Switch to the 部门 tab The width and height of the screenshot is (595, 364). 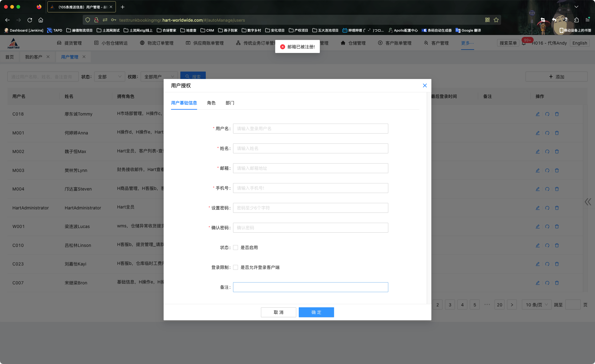pos(230,103)
